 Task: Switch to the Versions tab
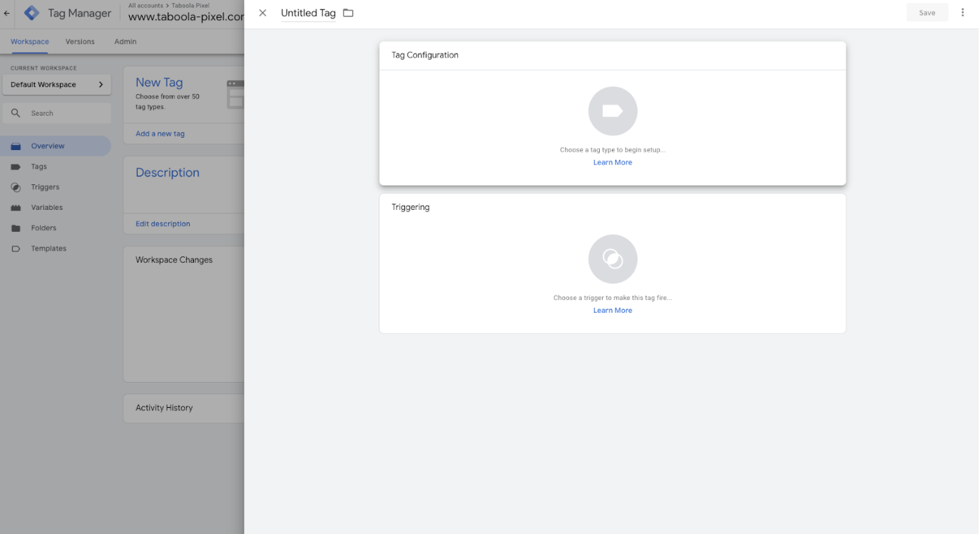80,41
